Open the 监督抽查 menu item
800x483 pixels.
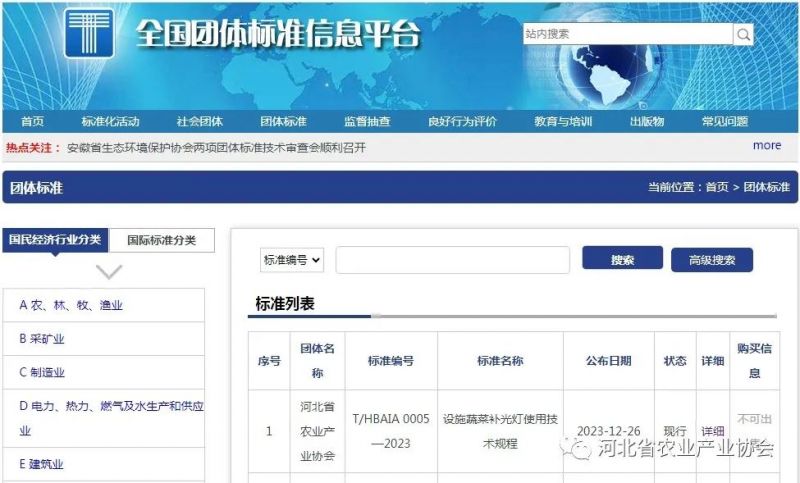[x=367, y=121]
